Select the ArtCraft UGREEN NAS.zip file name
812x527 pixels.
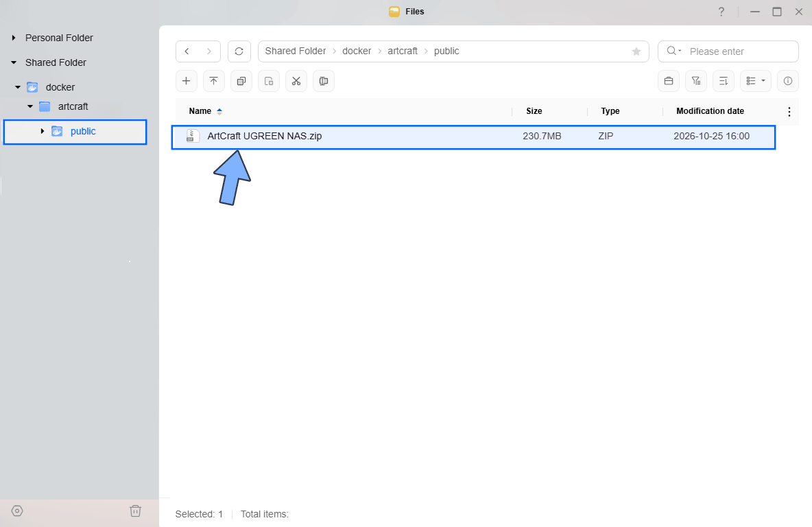pyautogui.click(x=265, y=137)
